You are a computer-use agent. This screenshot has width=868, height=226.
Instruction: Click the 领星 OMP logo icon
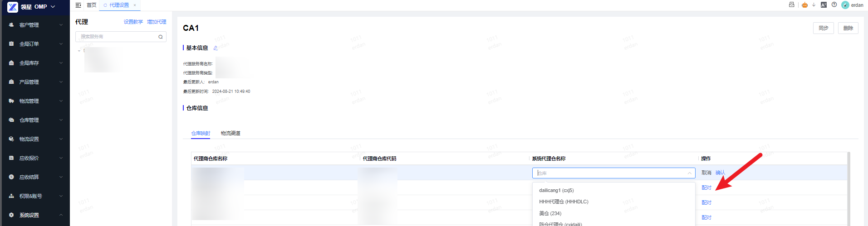click(x=13, y=7)
